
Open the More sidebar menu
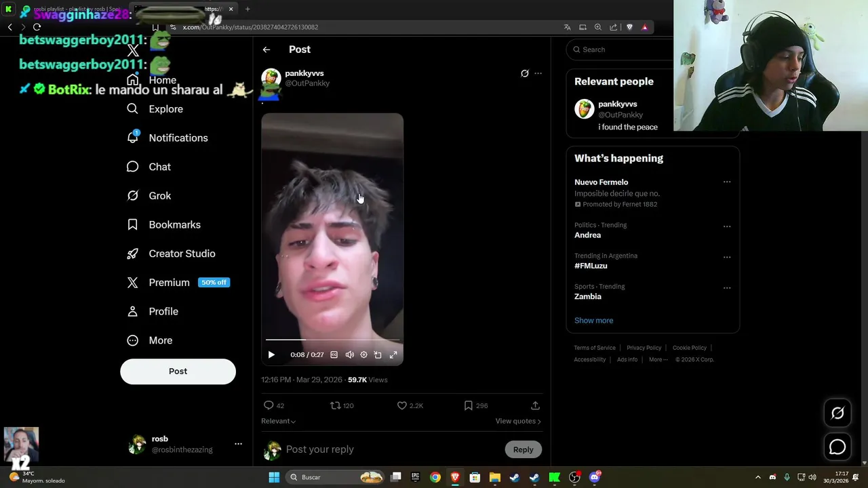(x=151, y=340)
